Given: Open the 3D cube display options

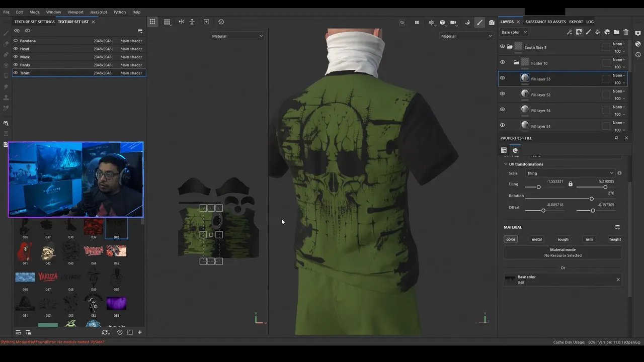Looking at the screenshot, I should (442, 22).
